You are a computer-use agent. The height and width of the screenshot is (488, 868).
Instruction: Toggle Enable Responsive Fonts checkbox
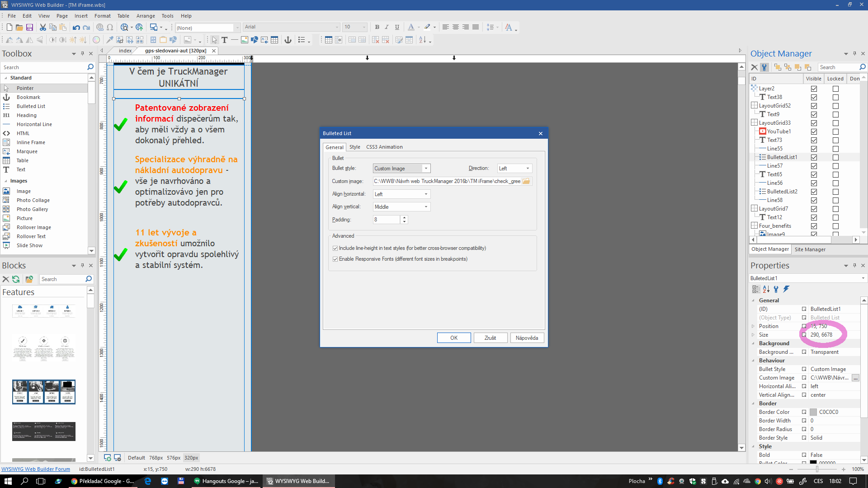(x=335, y=259)
